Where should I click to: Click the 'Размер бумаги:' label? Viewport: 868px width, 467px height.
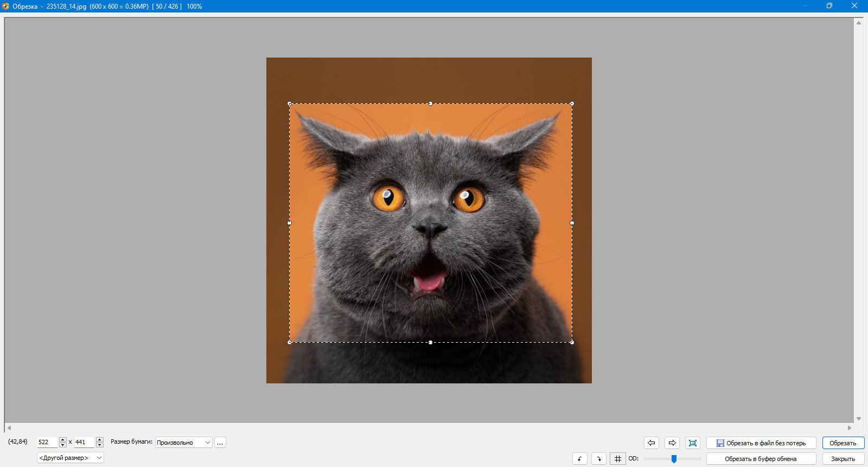131,441
